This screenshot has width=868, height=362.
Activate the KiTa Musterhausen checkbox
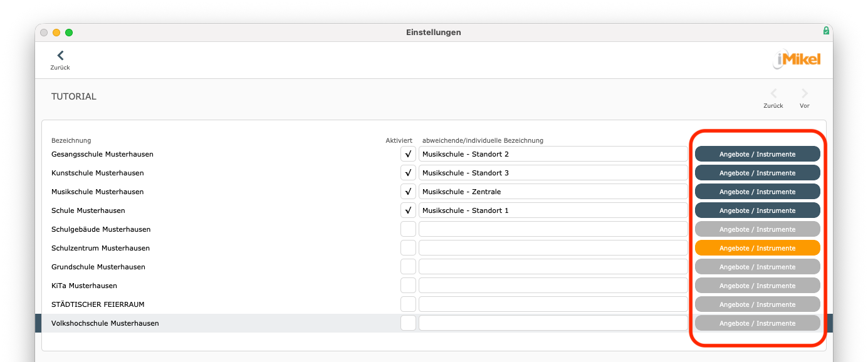408,286
